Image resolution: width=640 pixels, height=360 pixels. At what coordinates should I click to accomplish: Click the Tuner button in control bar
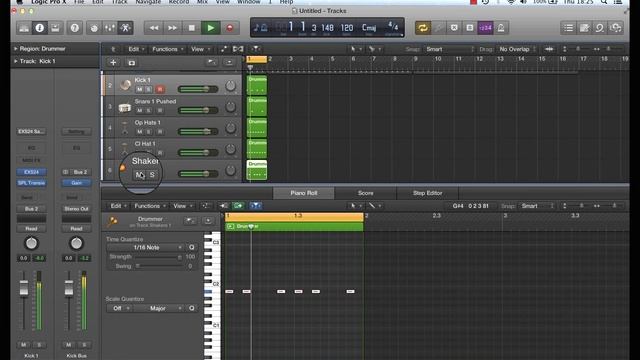click(438, 28)
